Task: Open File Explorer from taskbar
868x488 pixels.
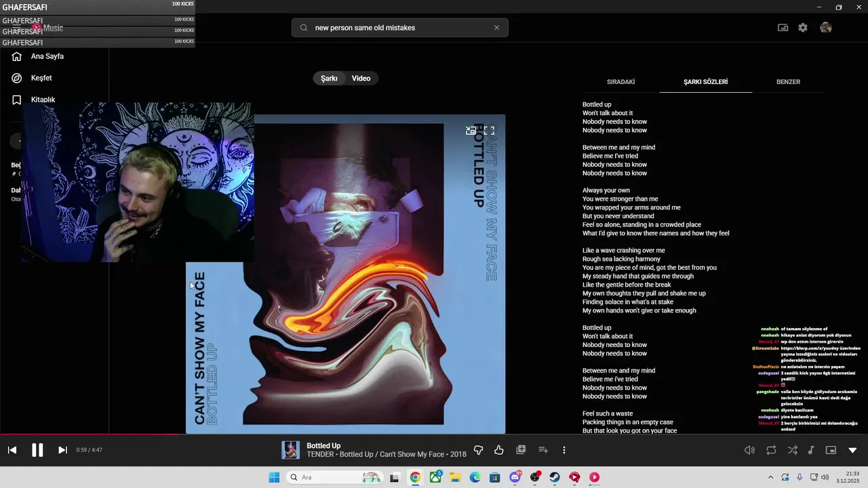Action: [455, 477]
